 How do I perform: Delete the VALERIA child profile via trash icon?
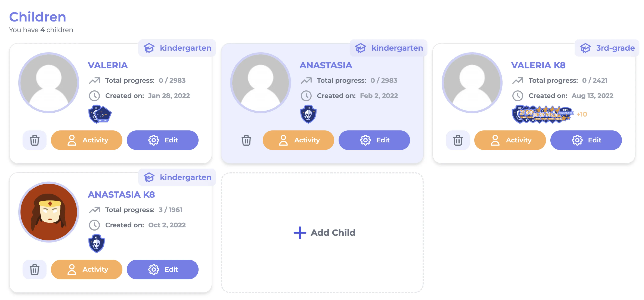pos(34,140)
